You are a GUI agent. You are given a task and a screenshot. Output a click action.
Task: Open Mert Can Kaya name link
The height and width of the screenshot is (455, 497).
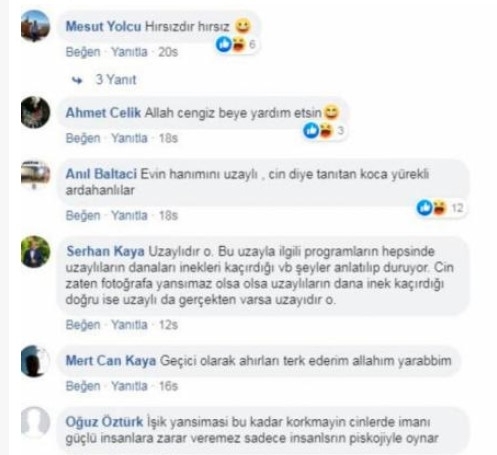[111, 361]
